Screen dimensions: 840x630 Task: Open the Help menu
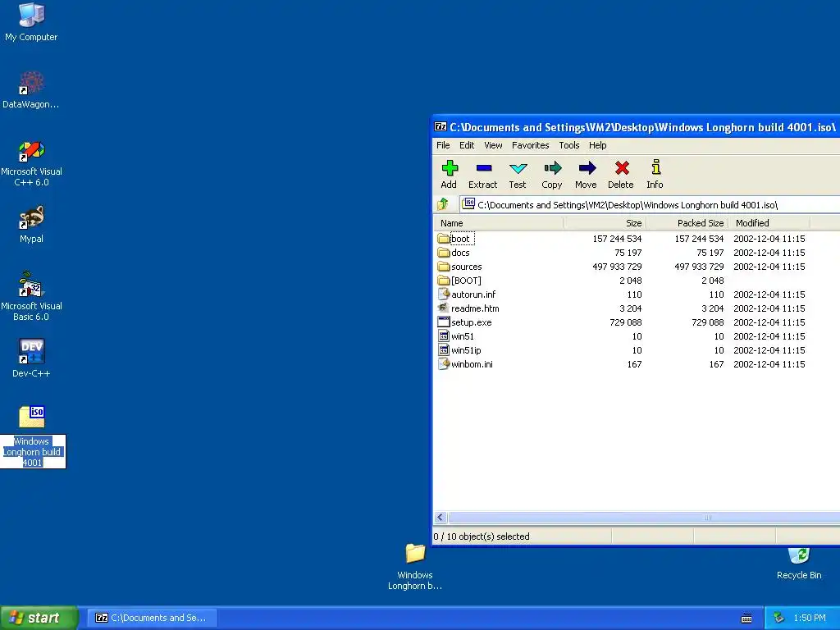[x=597, y=145]
